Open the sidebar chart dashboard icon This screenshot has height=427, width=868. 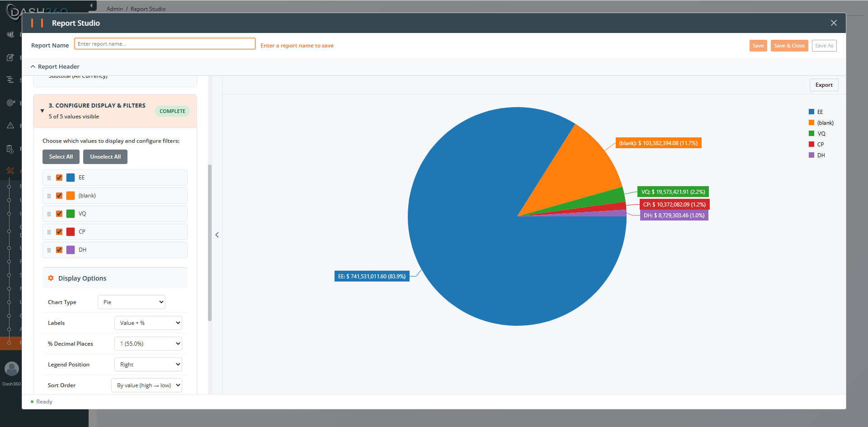coord(10,34)
